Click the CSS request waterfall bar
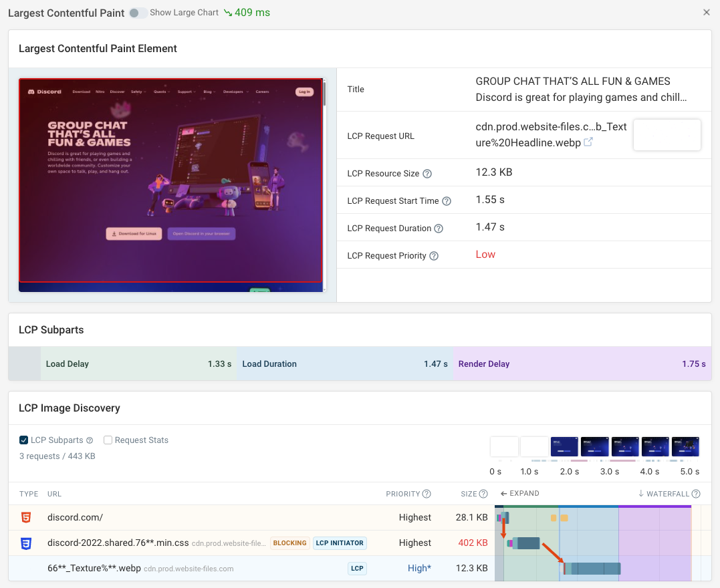Image resolution: width=720 pixels, height=588 pixels. point(523,543)
